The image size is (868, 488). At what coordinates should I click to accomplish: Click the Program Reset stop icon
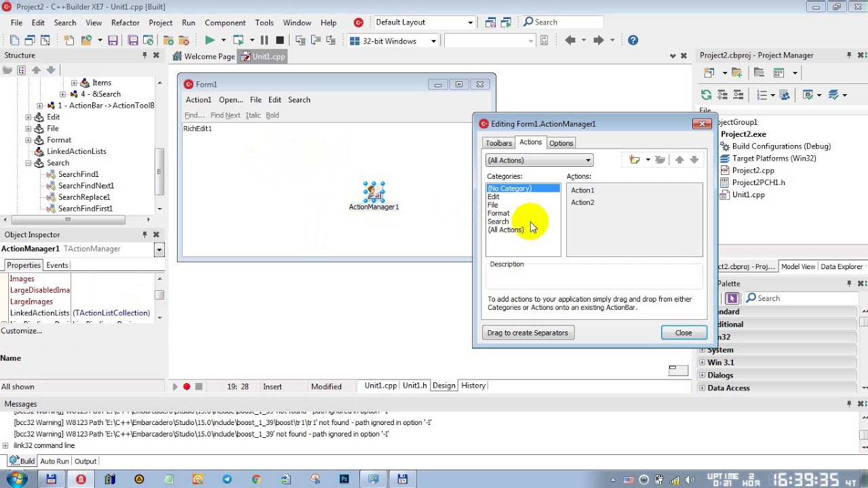(x=279, y=41)
